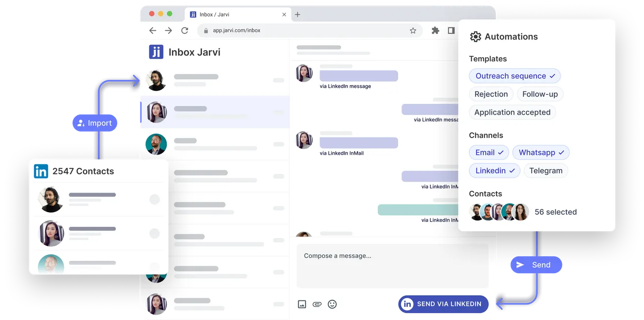The width and height of the screenshot is (644, 320).
Task: Click the Import button
Action: (95, 123)
